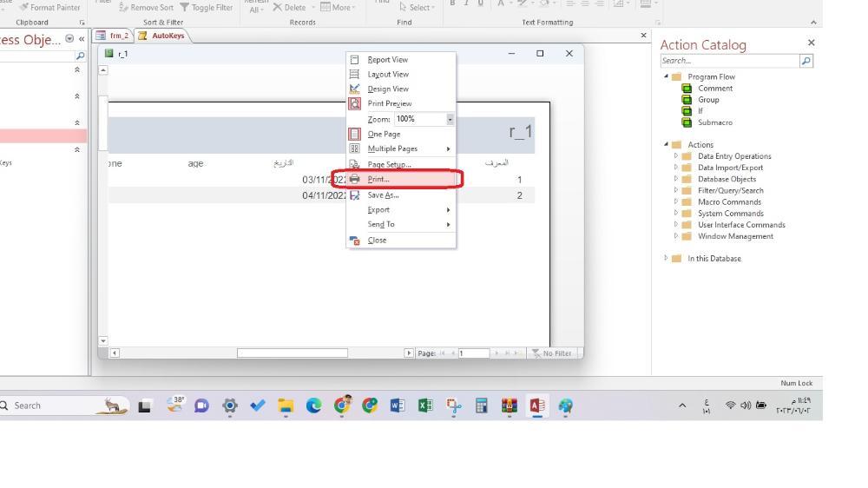This screenshot has height=488, width=868.
Task: Open the navigation pane options dropdown
Action: pos(69,39)
